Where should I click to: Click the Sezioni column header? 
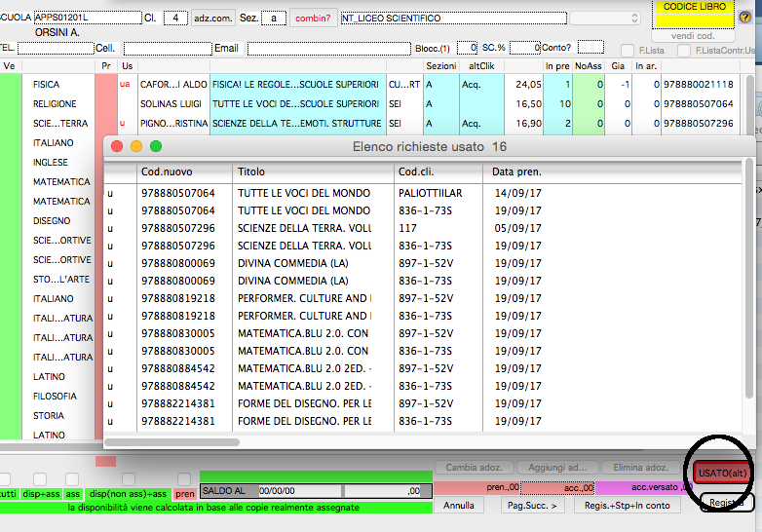click(440, 66)
